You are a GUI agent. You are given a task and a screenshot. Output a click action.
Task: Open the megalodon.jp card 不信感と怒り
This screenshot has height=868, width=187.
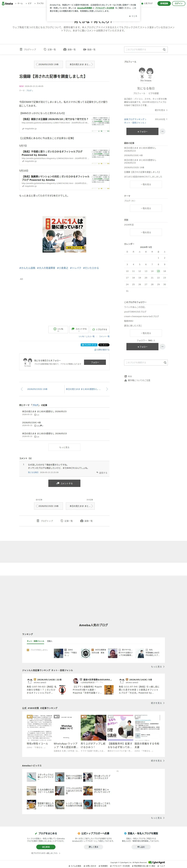[64, 156]
